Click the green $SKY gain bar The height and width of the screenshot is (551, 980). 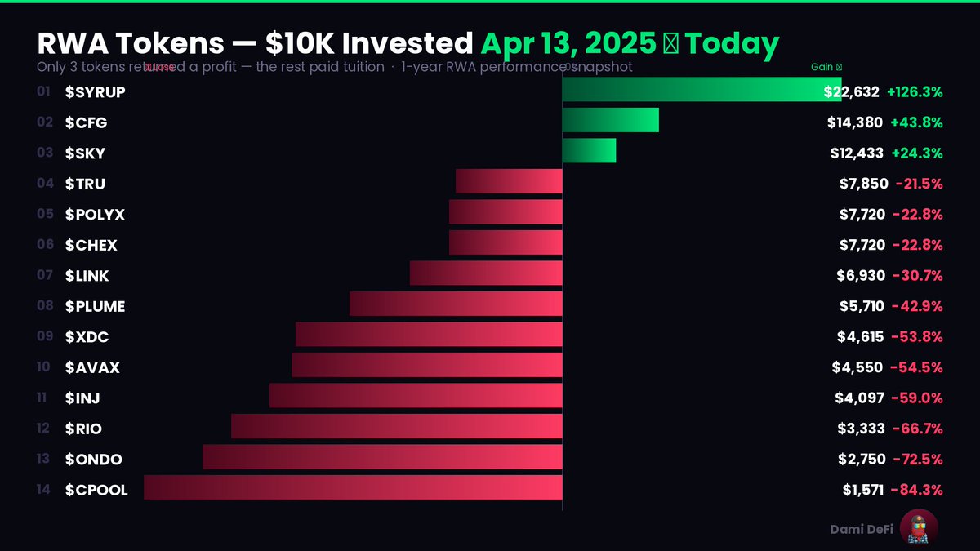click(x=589, y=153)
